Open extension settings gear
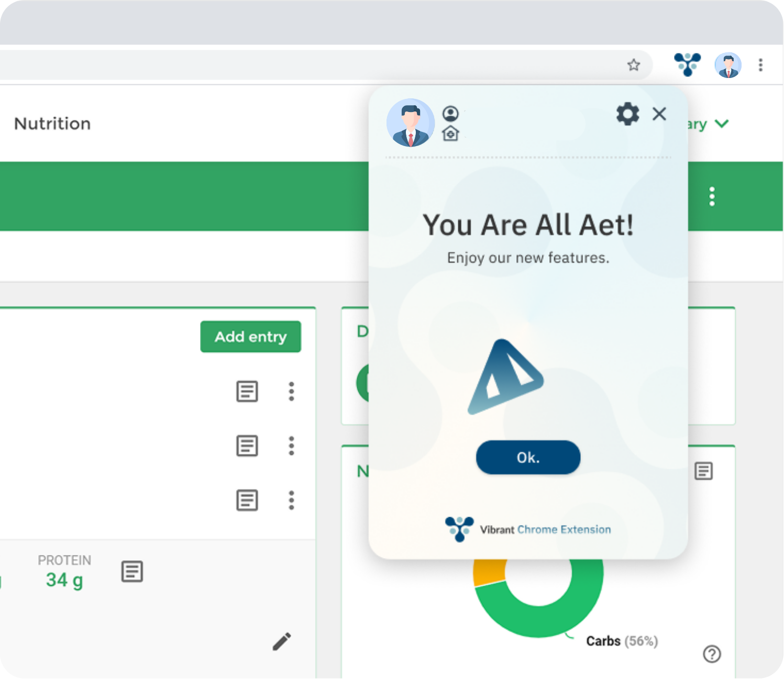784x679 pixels. 627,114
